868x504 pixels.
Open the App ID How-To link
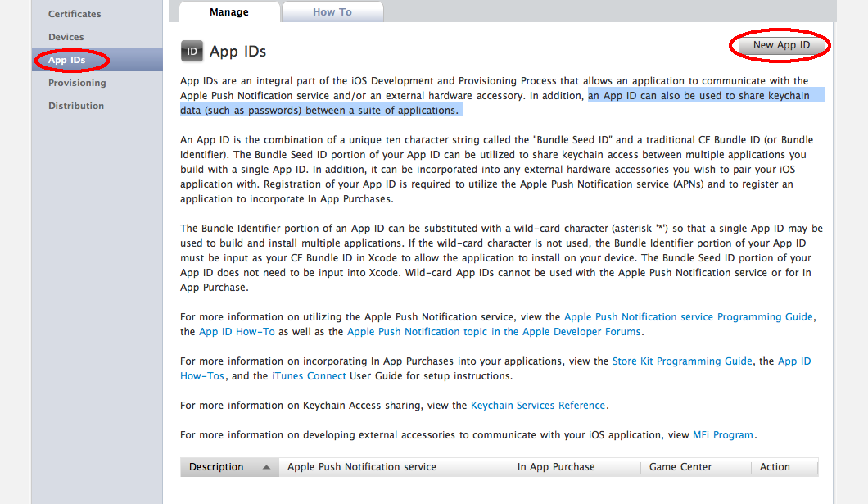tap(237, 332)
